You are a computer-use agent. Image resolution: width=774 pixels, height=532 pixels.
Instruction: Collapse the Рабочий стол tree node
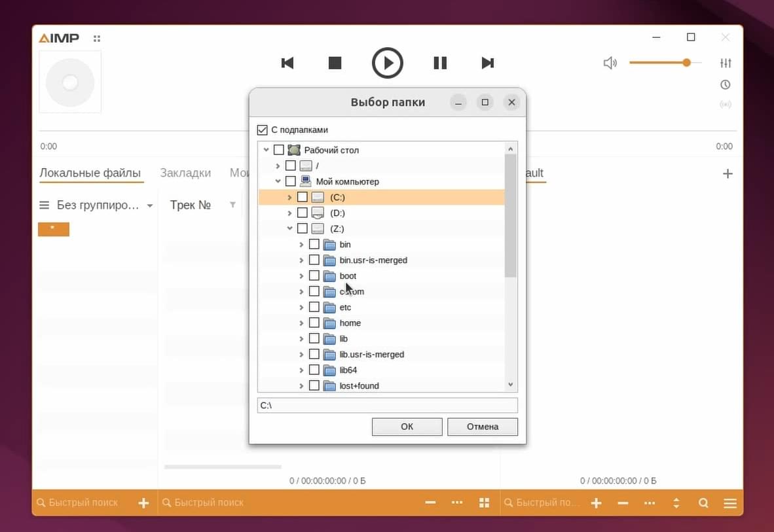[x=267, y=150]
